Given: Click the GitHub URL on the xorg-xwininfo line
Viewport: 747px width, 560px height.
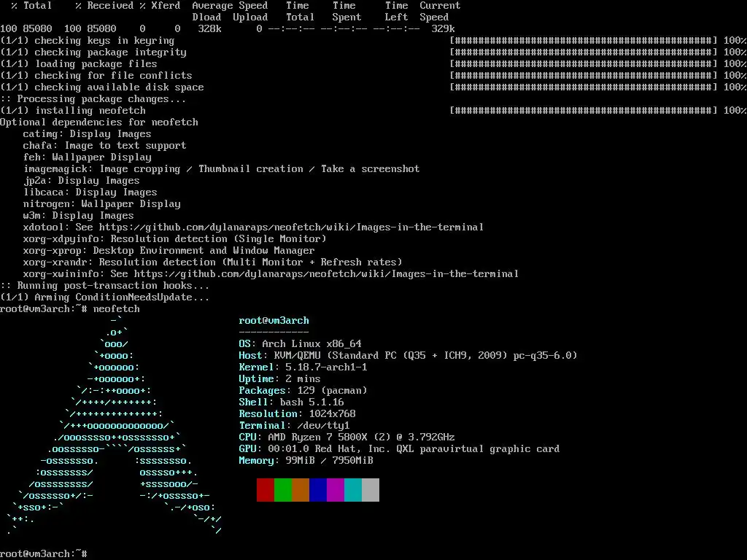Looking at the screenshot, I should (x=326, y=274).
